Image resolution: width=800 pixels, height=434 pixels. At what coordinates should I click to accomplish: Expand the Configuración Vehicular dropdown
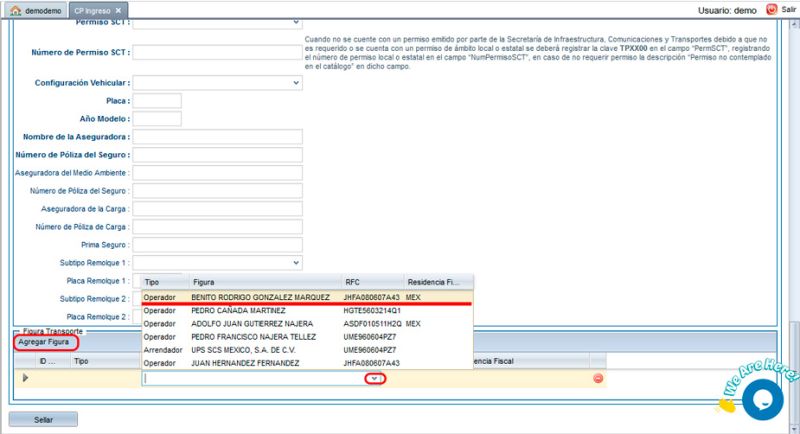tap(296, 83)
